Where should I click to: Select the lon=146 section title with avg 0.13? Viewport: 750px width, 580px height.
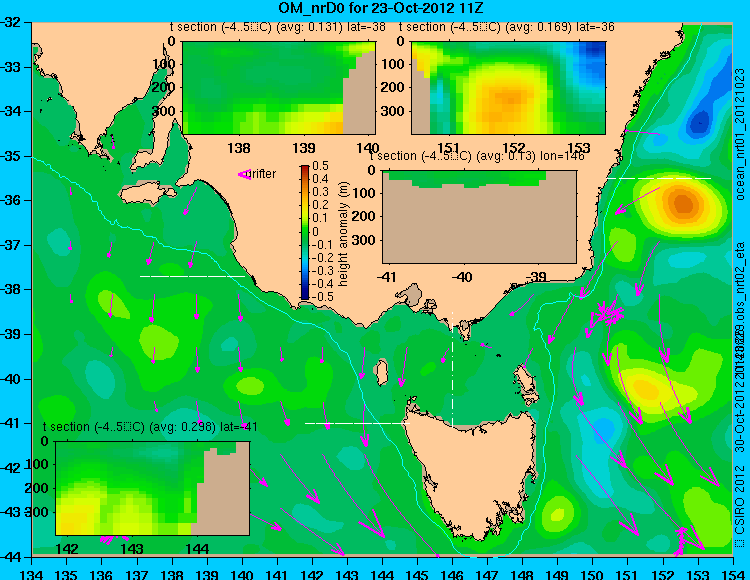[x=477, y=156]
